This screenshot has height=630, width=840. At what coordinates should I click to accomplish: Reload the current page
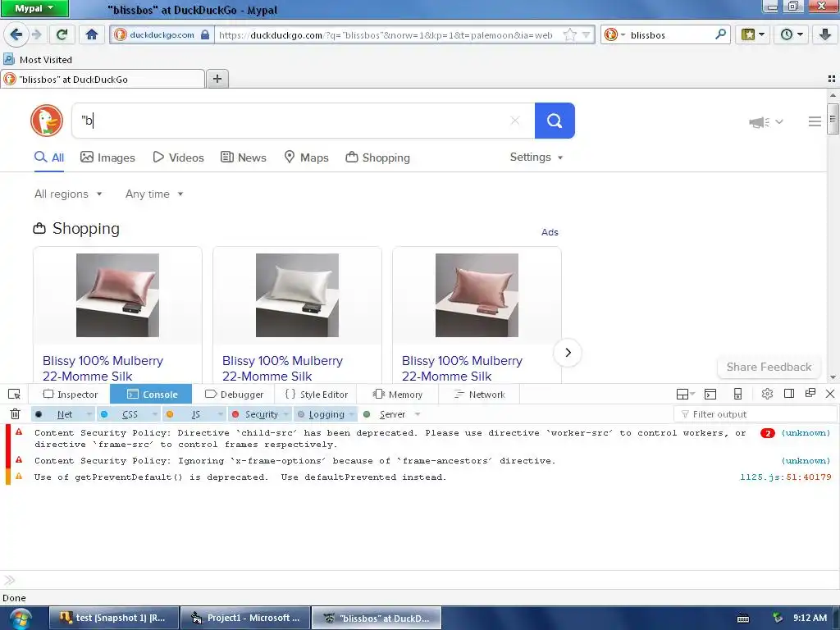pyautogui.click(x=62, y=34)
